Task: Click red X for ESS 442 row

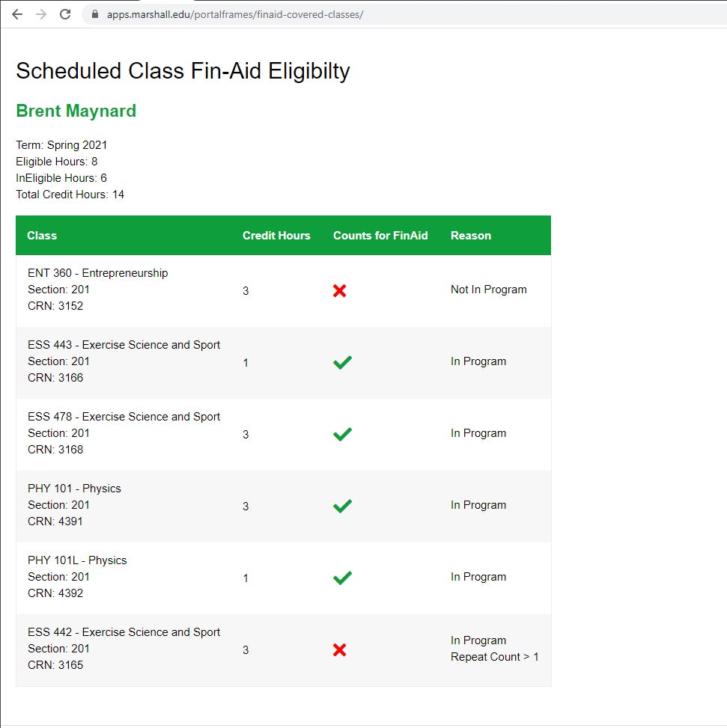Action: 339,649
